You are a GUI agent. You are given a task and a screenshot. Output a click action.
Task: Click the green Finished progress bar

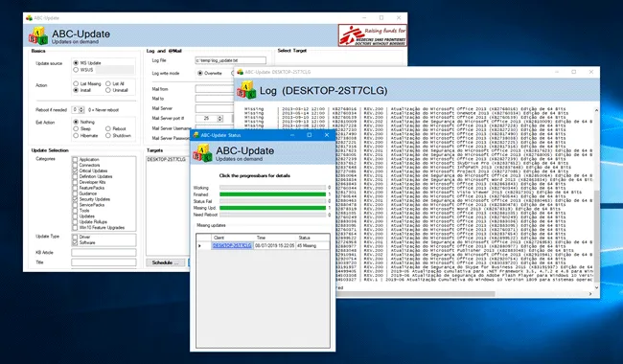(x=272, y=194)
